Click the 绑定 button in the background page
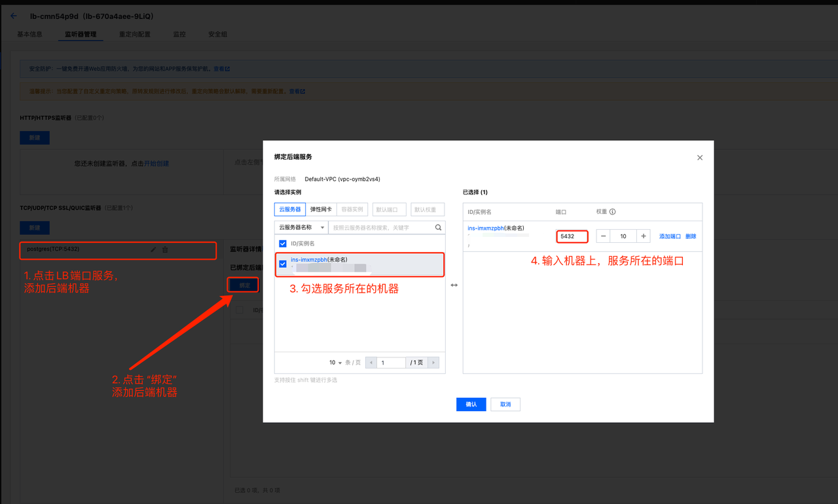838x504 pixels. pyautogui.click(x=244, y=285)
